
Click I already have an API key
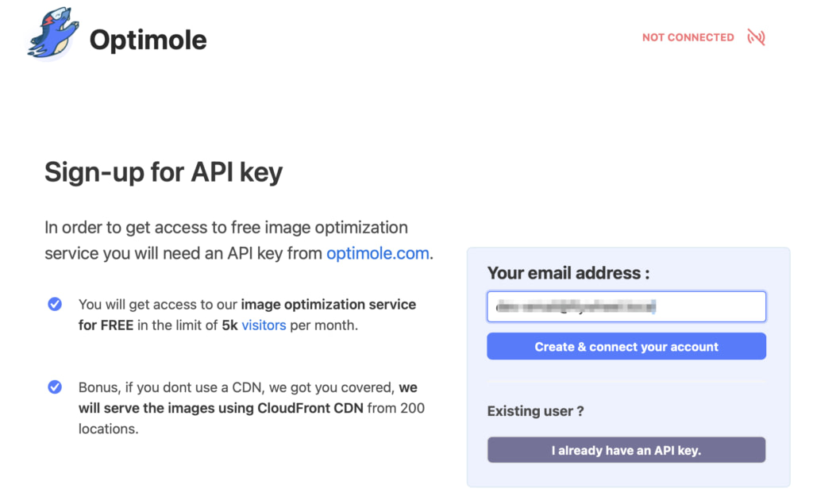[x=626, y=449]
